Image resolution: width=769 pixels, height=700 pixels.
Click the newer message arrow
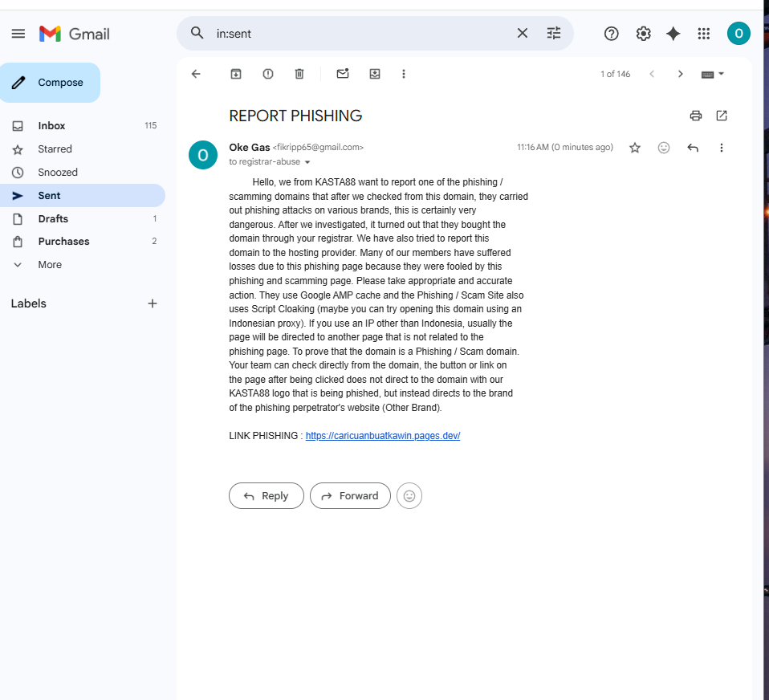652,74
